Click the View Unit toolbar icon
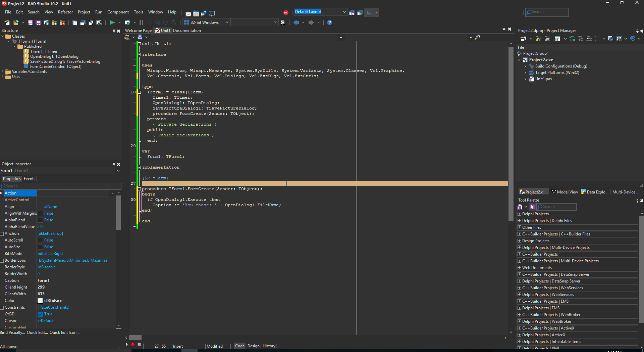This screenshot has height=352, width=644. (75, 23)
